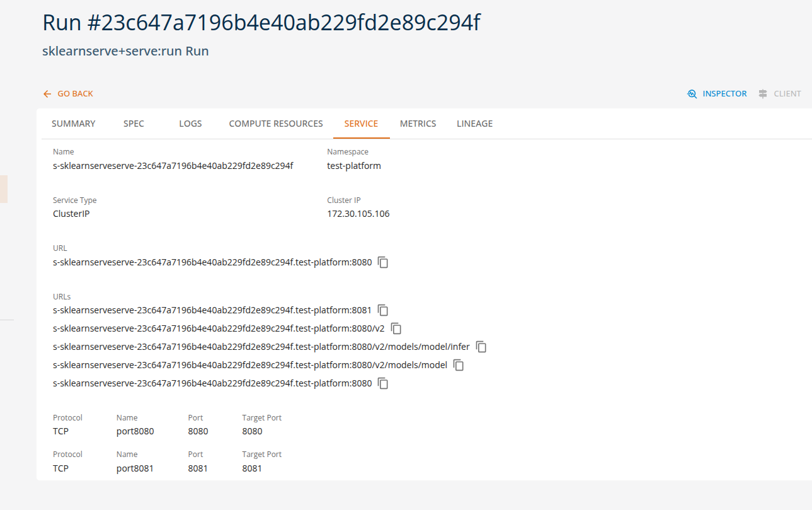Open the Compute Resources tab
Viewport: 812px width, 510px height.
point(276,124)
